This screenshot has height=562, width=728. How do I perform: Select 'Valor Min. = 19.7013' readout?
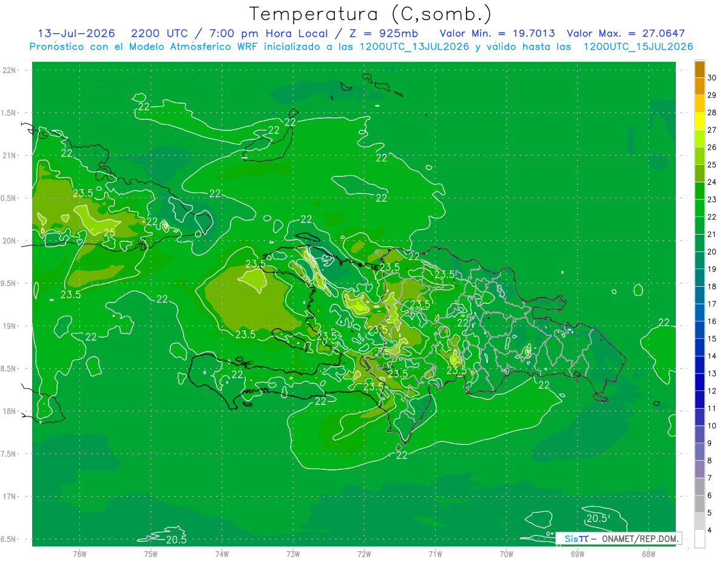497,33
